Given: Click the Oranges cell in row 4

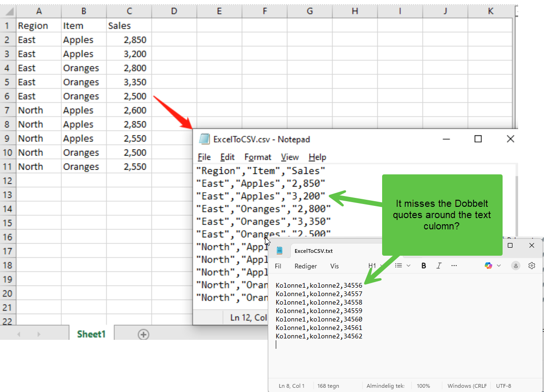Looking at the screenshot, I should [x=84, y=68].
